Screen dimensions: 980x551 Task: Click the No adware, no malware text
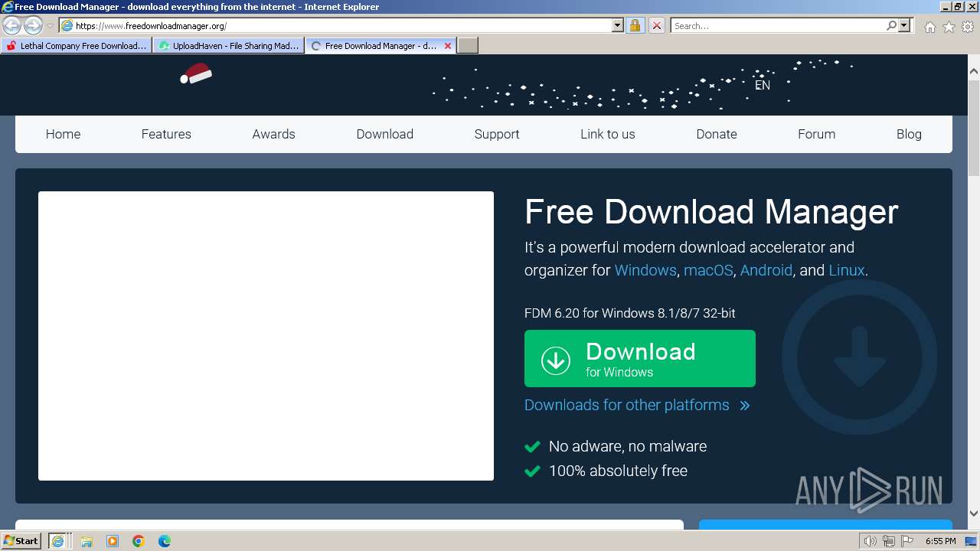[628, 446]
